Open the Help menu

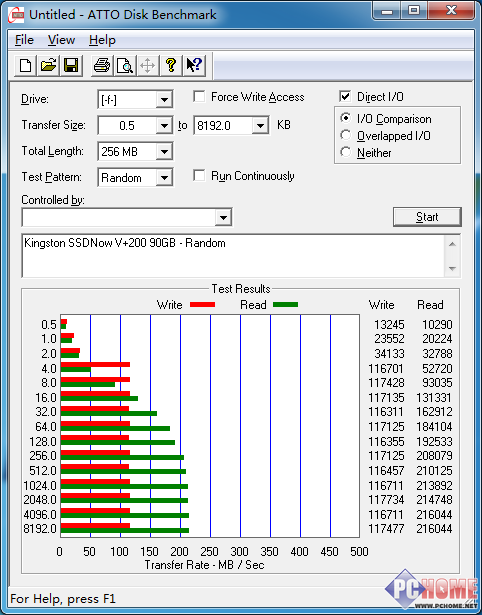point(102,40)
